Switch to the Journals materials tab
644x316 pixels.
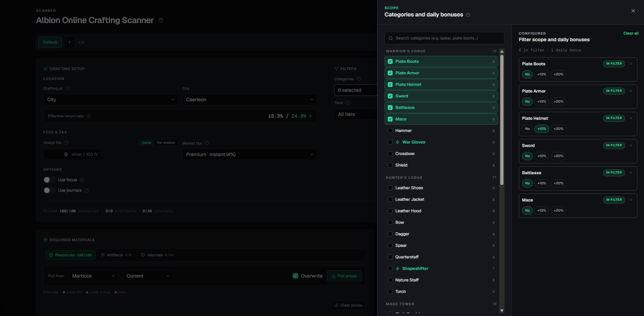point(157,255)
